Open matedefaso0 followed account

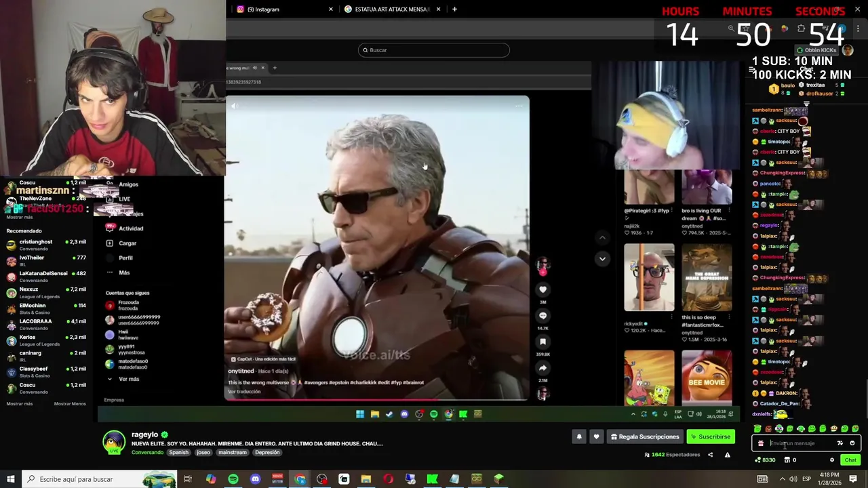pos(127,364)
